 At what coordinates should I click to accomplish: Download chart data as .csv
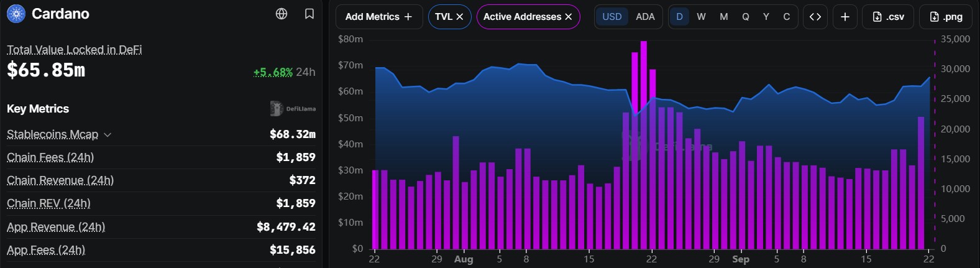pos(888,17)
